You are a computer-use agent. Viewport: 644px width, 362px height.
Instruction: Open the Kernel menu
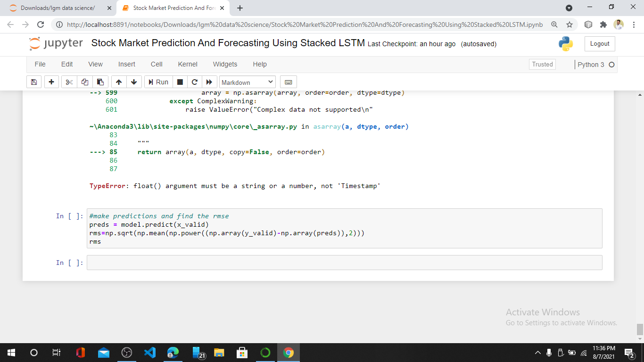coord(188,64)
